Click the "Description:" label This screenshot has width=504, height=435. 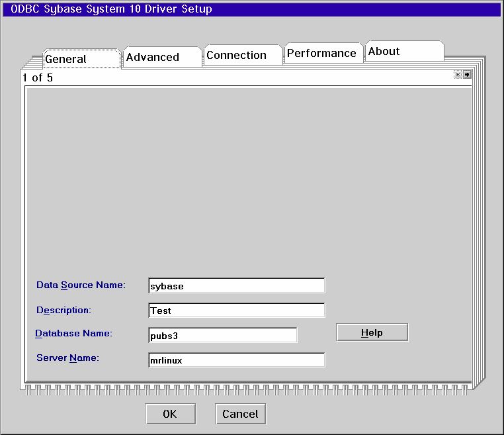(x=63, y=310)
